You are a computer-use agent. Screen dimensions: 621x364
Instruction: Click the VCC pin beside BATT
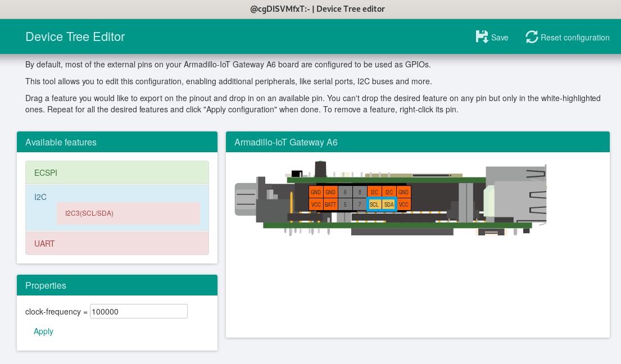316,204
